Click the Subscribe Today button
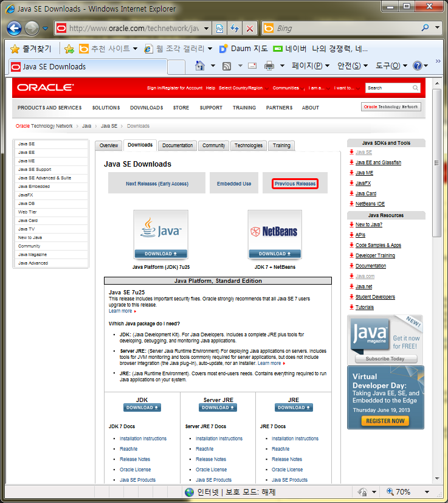Screen dimensions: 448x503 385,359
